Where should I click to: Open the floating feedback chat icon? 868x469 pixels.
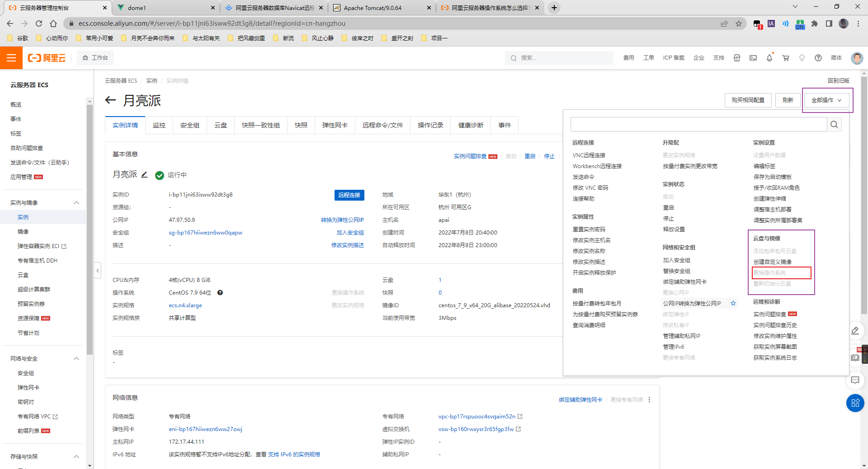point(855,380)
